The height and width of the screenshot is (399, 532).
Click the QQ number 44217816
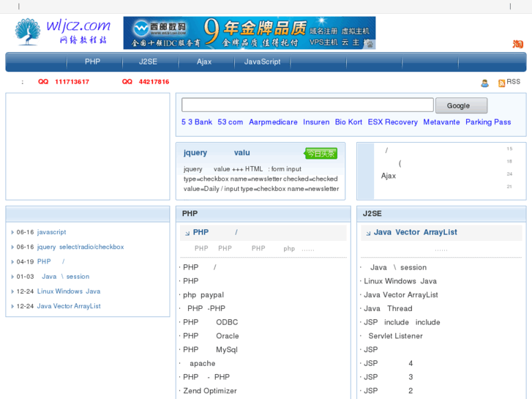tap(154, 82)
